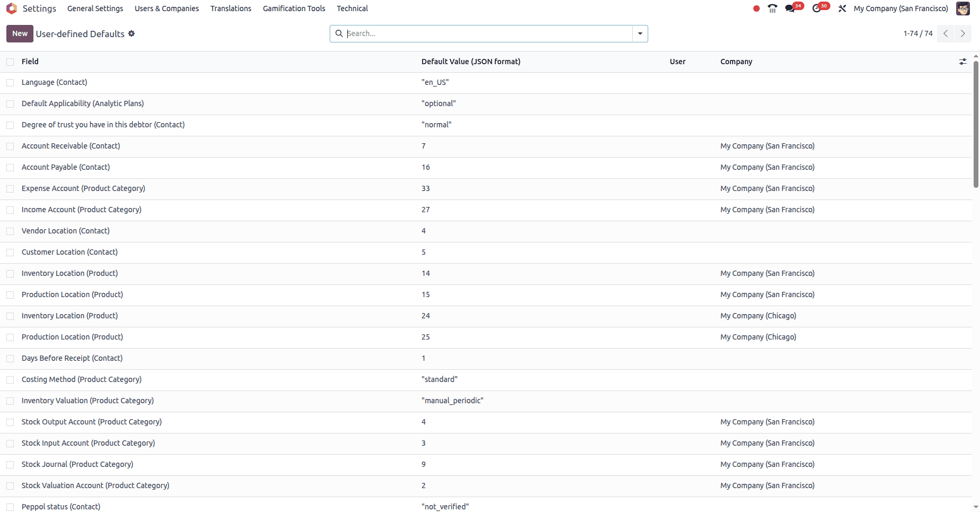
Task: Click the red recording indicator icon
Action: click(757, 8)
